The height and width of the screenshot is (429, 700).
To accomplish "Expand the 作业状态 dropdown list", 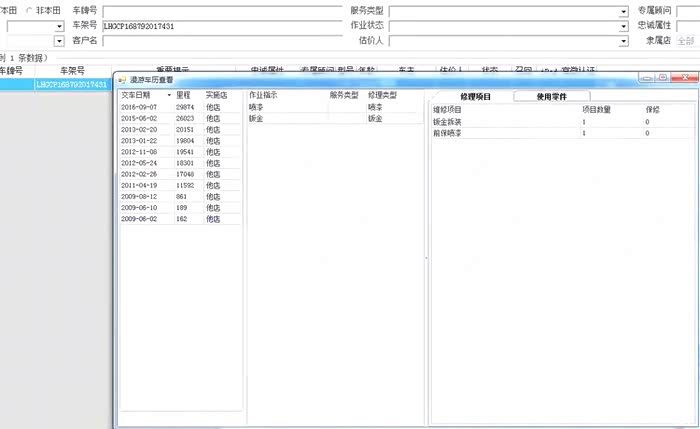I will coord(623,26).
